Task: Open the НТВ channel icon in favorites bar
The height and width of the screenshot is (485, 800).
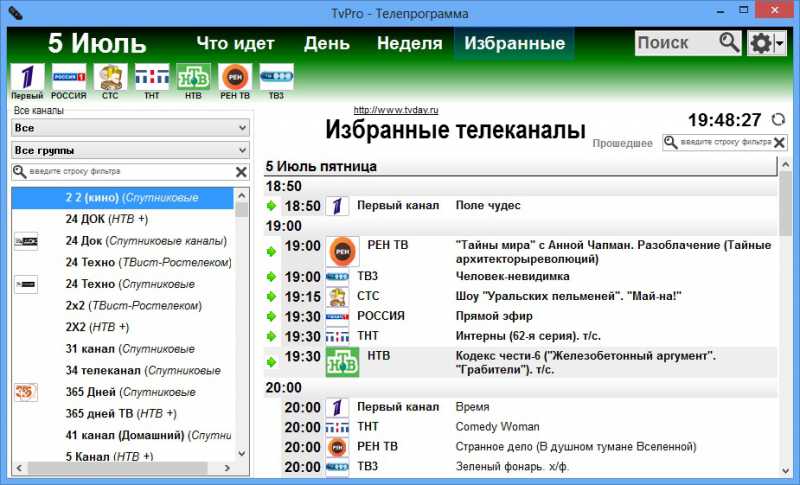Action: [x=193, y=77]
